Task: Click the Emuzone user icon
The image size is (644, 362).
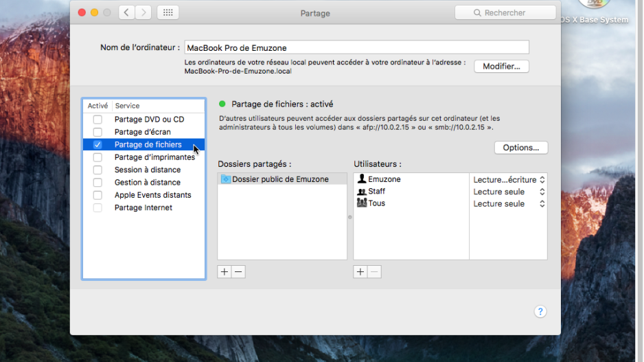Action: point(361,179)
